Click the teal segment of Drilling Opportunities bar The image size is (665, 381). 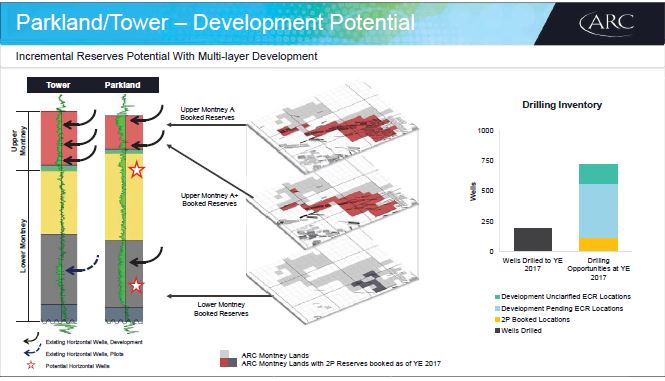(598, 174)
